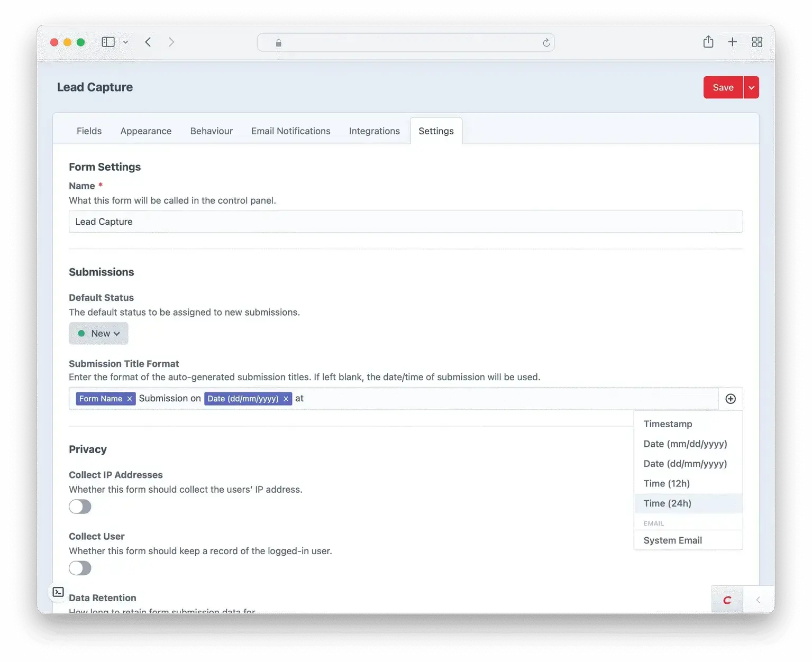Show the tab overview grid icon
This screenshot has height=662, width=812.
click(x=756, y=42)
